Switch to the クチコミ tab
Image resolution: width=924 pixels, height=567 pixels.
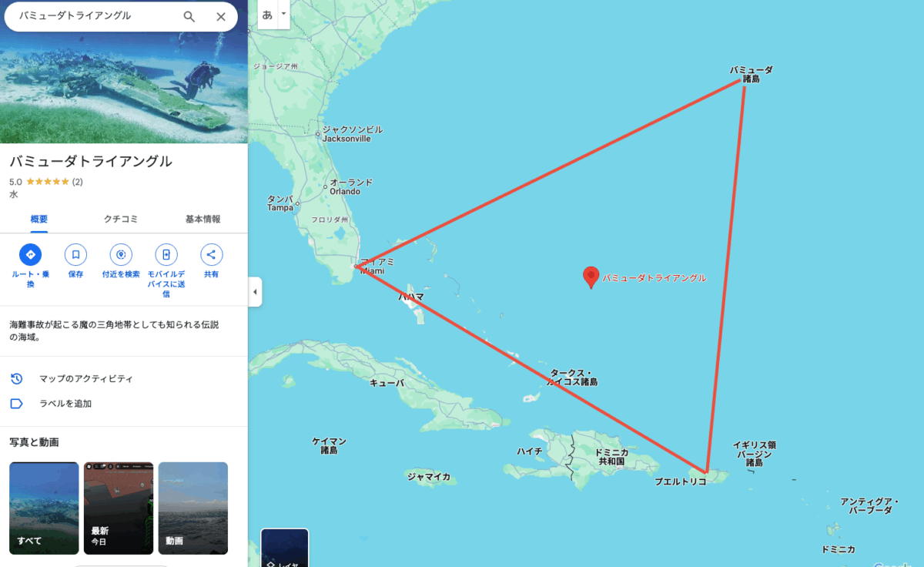coord(121,219)
